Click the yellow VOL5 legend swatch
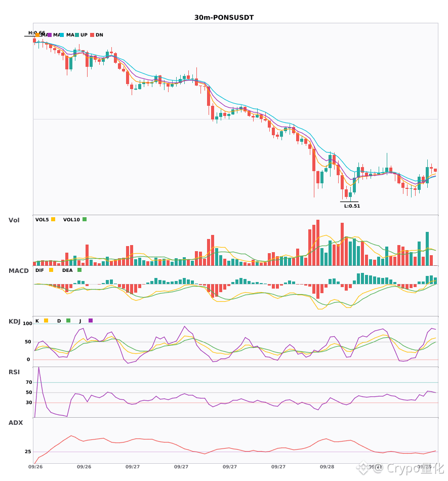448x481 pixels. click(53, 219)
